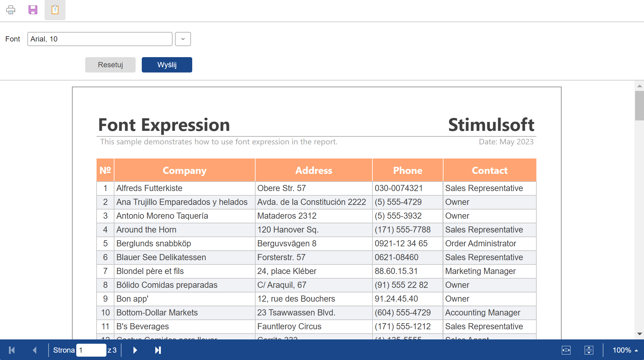The height and width of the screenshot is (360, 644).
Task: Click the Resetuj button
Action: tap(110, 65)
